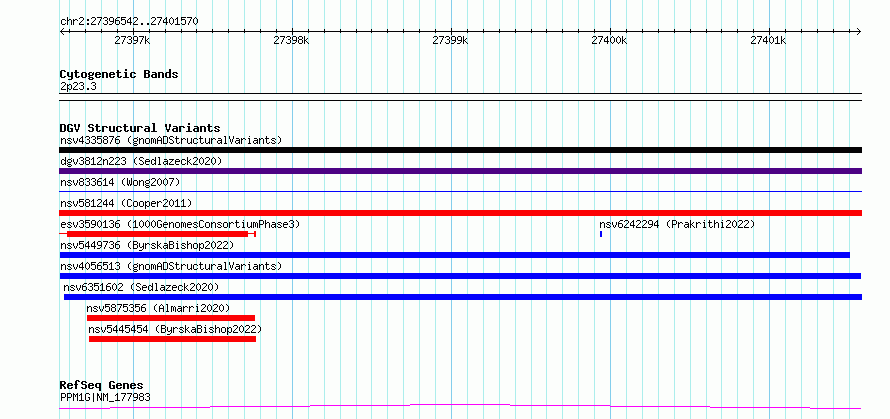Viewport: 890px width, 419px height.
Task: Click the Cytogenetic Bands track heading
Action: 119,74
